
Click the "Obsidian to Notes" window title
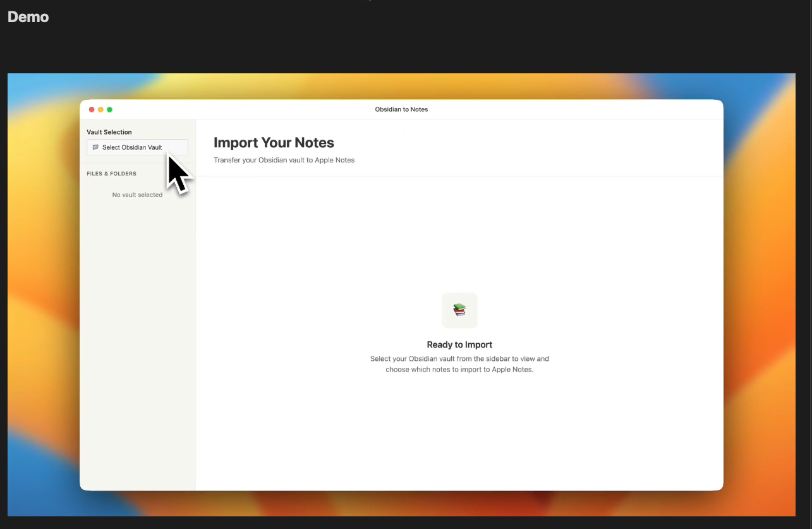[401, 109]
